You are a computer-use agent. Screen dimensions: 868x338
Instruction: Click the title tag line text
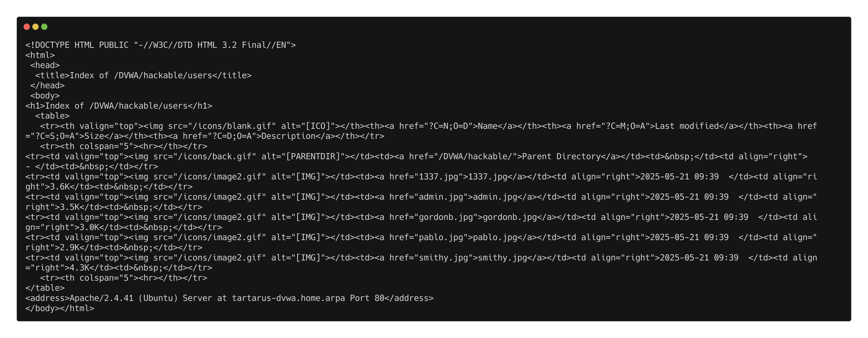(143, 75)
